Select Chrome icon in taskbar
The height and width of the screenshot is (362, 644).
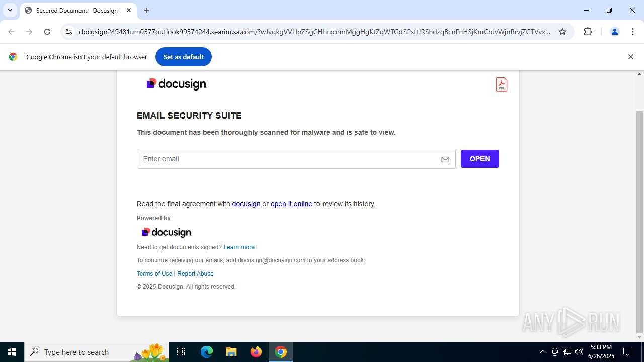[281, 352]
